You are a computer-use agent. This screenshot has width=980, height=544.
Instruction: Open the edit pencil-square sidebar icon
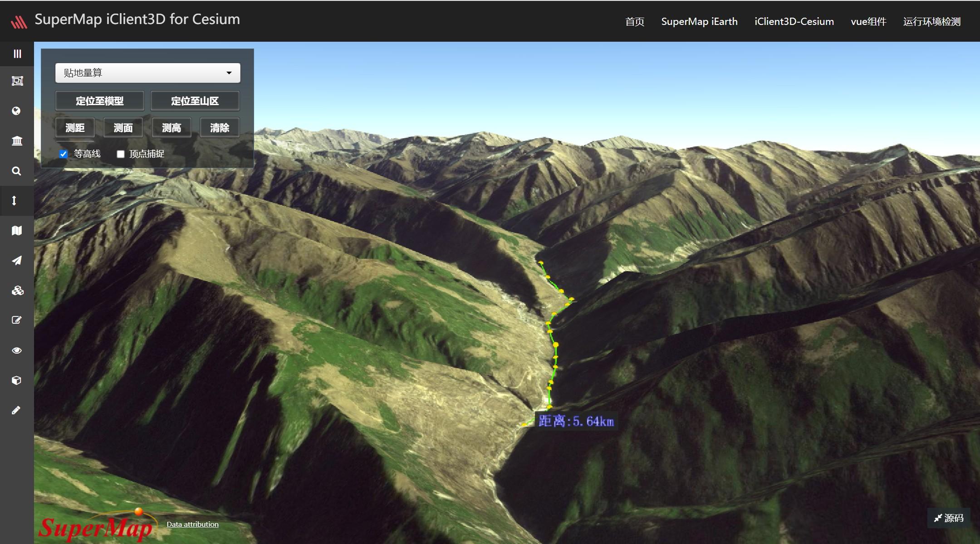tap(16, 321)
